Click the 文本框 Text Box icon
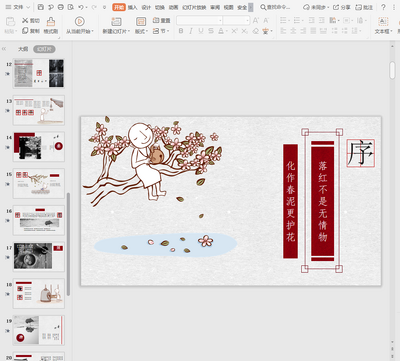400x361 pixels. click(x=383, y=22)
